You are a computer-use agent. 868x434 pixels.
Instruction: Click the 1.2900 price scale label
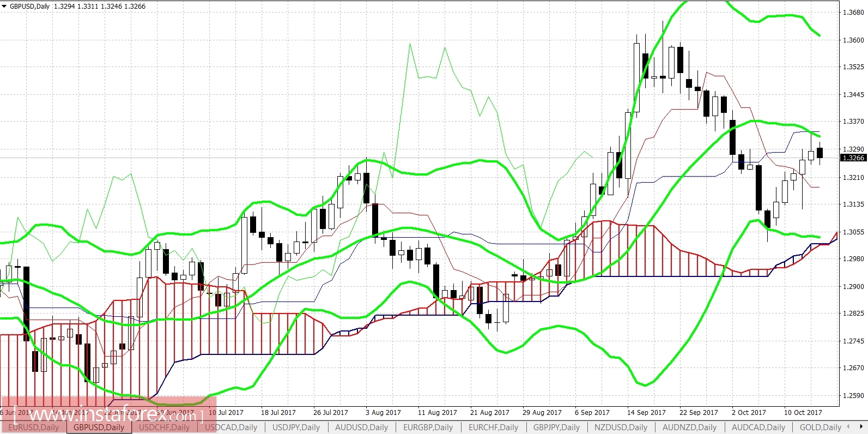coord(853,287)
